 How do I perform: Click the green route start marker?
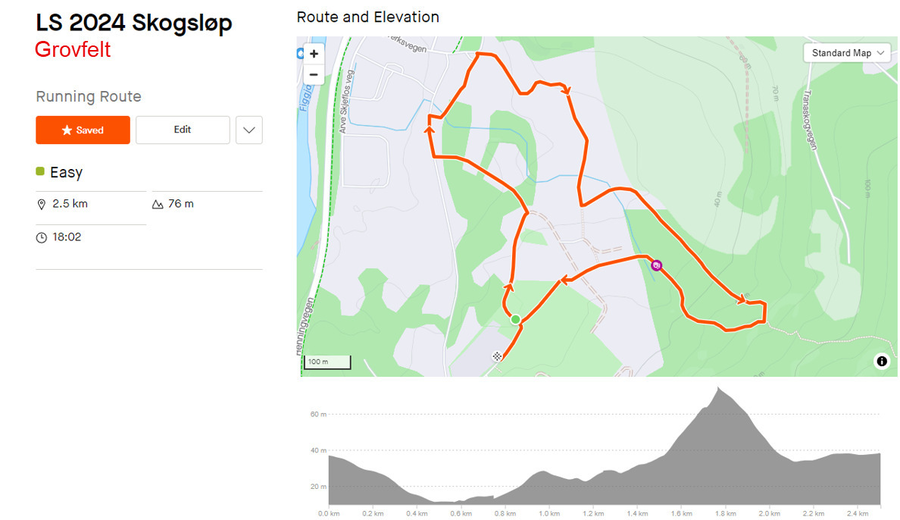pos(515,320)
